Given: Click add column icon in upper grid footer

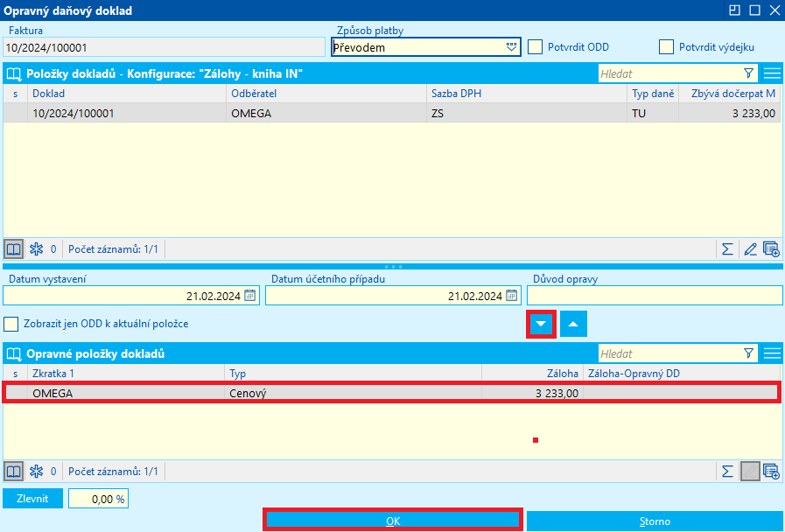Looking at the screenshot, I should tap(771, 248).
